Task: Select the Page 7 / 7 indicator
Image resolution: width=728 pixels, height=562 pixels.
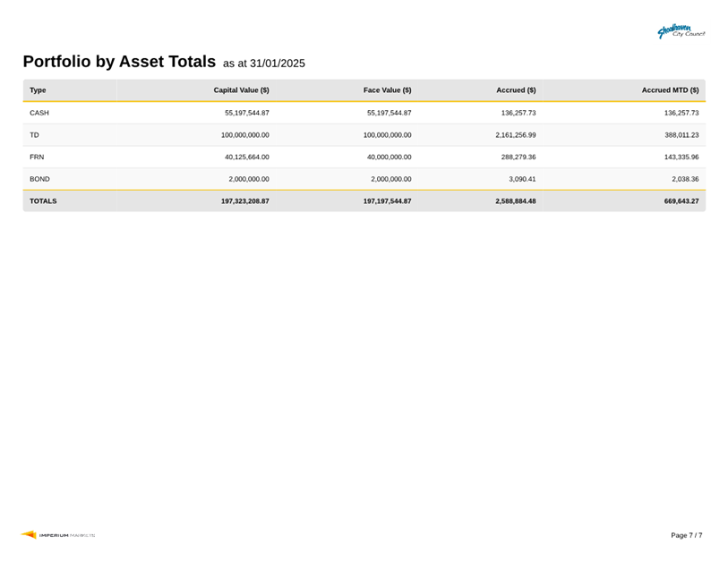Action: [686, 535]
